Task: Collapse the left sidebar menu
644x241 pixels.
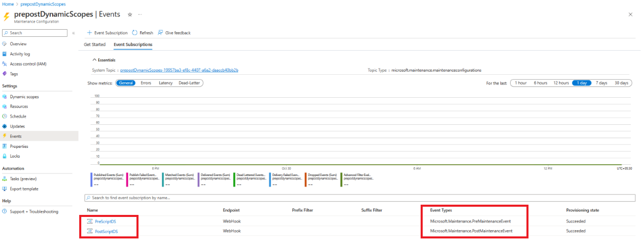Action: click(74, 33)
